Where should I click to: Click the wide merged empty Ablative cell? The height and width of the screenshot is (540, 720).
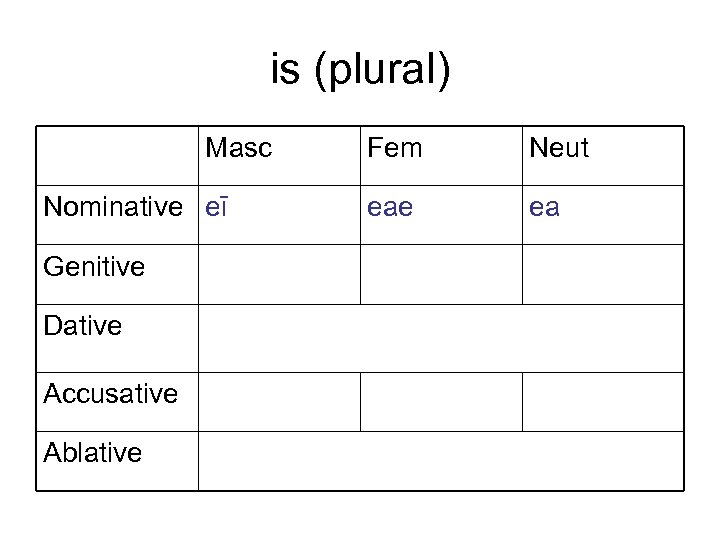441,461
